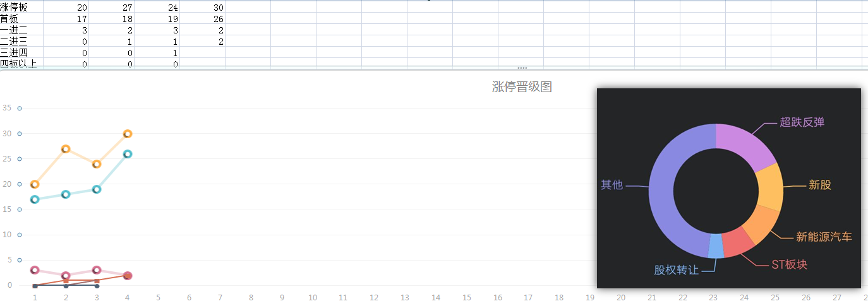Select the 涨停晋级图 chart title

coord(522,87)
